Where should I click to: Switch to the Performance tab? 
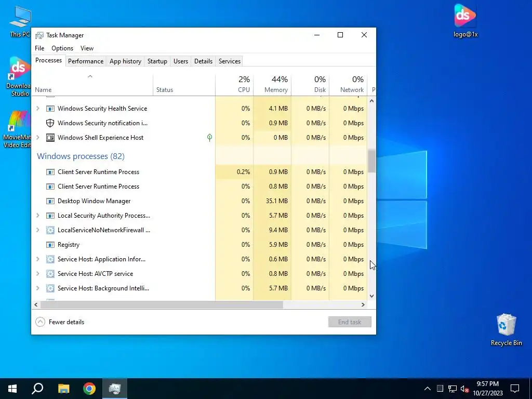click(x=86, y=61)
